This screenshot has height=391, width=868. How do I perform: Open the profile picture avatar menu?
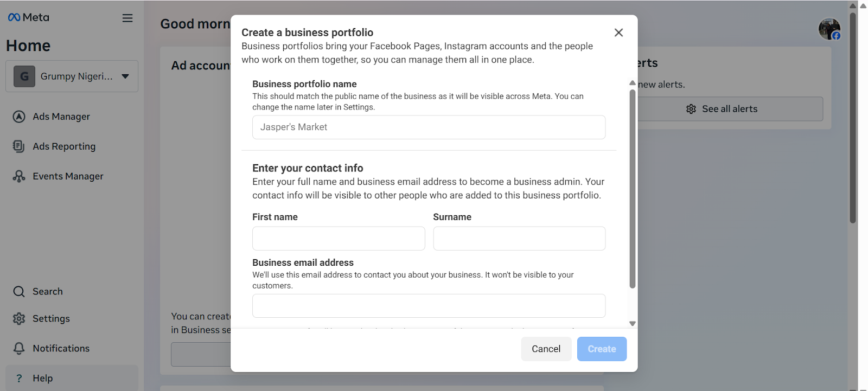pos(829,29)
